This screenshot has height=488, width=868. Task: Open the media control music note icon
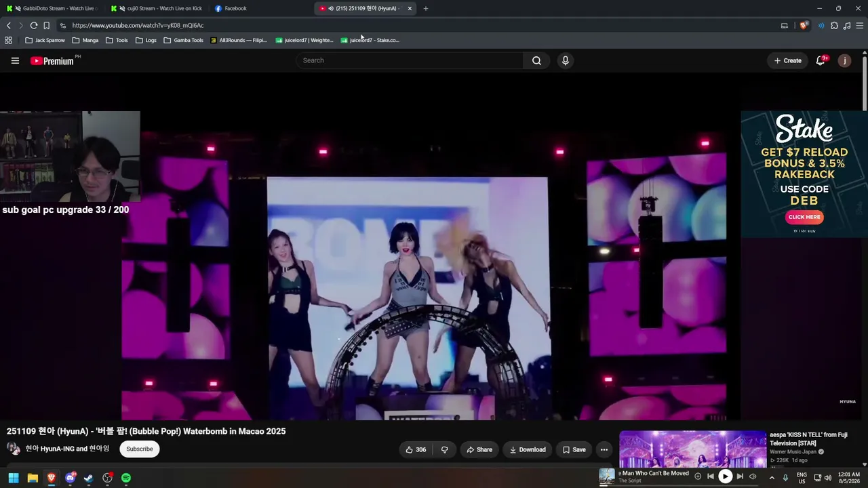(847, 26)
